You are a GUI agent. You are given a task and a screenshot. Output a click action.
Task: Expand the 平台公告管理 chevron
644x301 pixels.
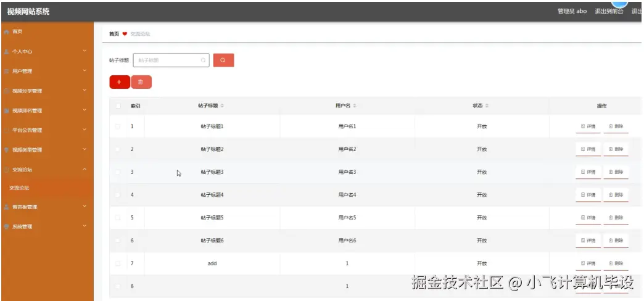tap(85, 130)
